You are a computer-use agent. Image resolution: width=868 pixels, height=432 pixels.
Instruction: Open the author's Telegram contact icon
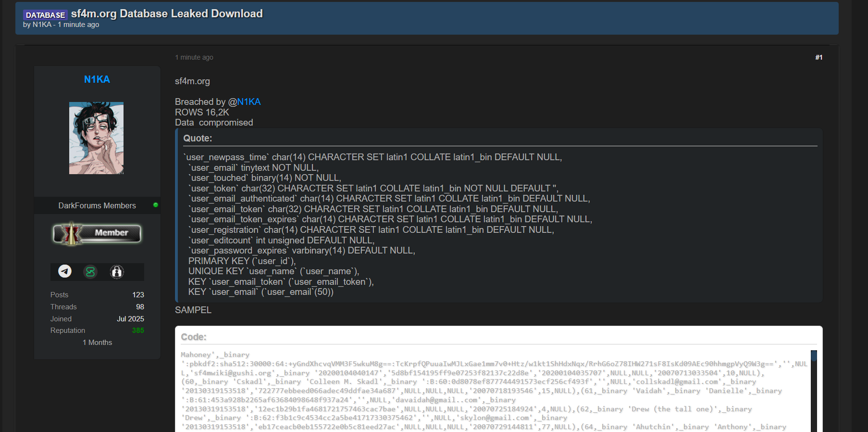[x=65, y=271]
